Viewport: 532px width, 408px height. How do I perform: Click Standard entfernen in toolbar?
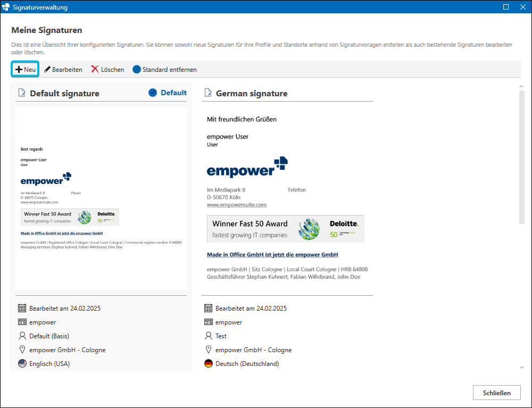click(164, 69)
